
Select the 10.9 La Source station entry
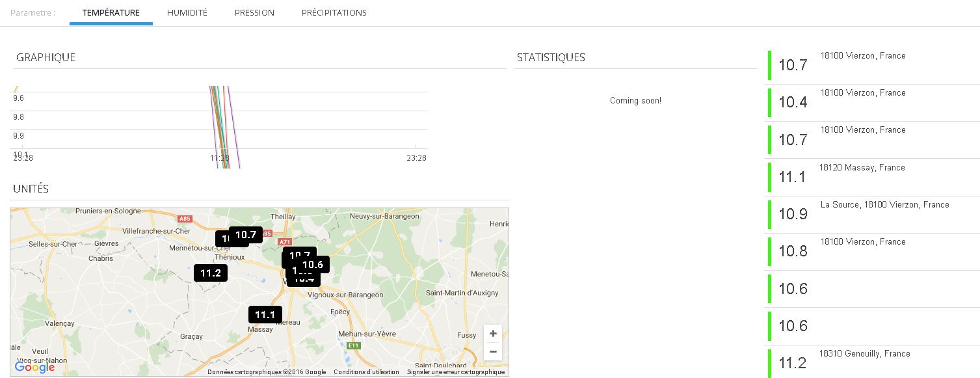[871, 213]
